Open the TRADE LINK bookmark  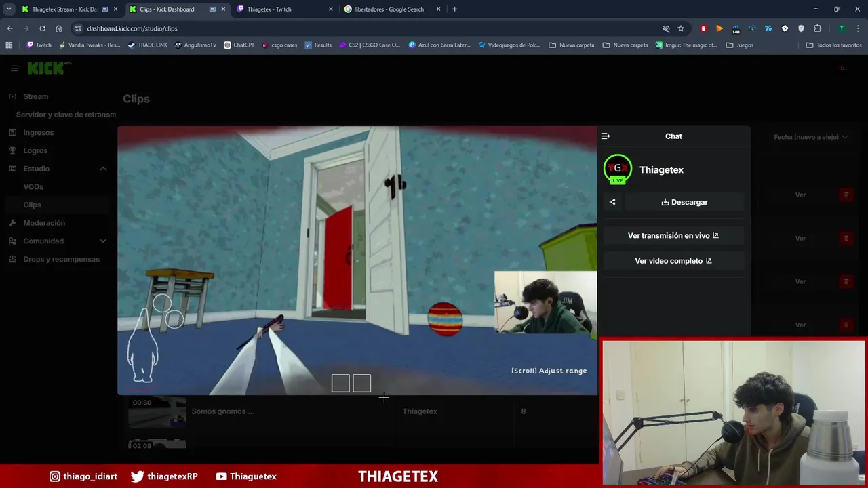click(x=147, y=45)
